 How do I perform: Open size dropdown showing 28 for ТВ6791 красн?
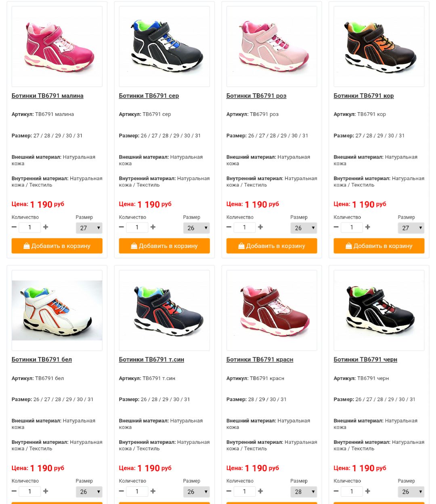tap(304, 491)
